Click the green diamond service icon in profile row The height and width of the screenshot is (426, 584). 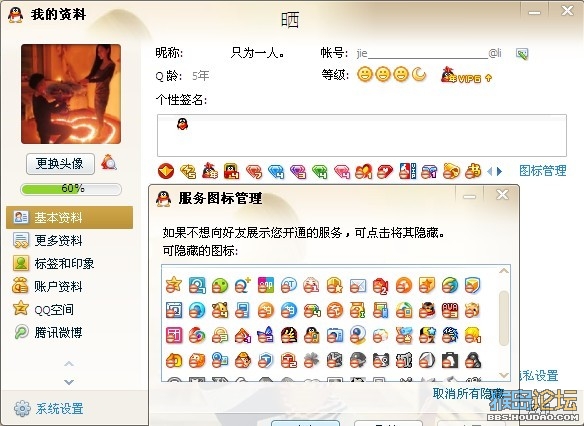(320, 171)
